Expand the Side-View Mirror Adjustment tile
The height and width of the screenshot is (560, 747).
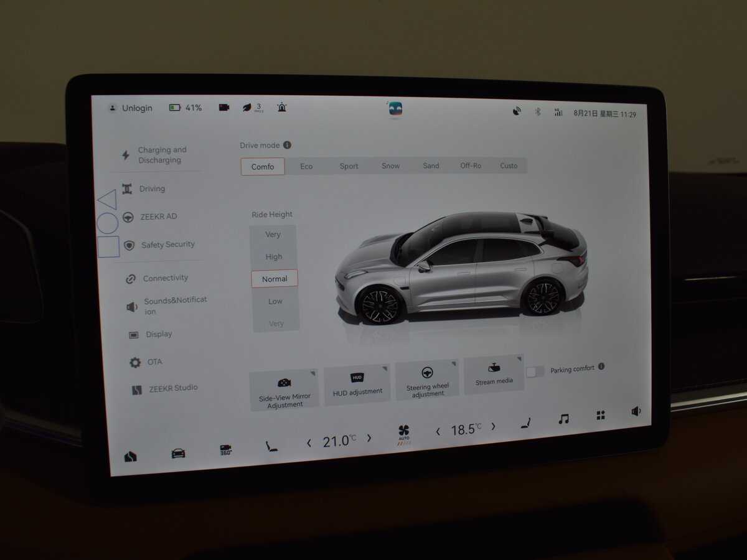(x=284, y=391)
